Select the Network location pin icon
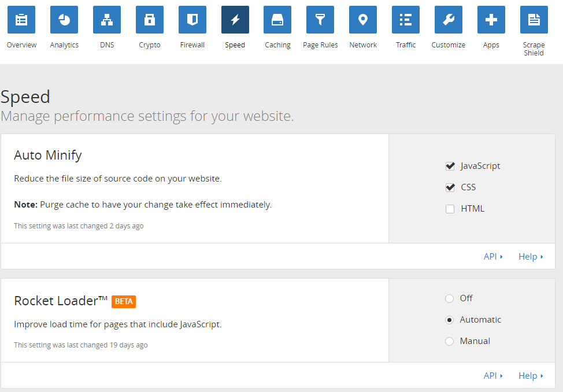563x392 pixels. tap(363, 20)
